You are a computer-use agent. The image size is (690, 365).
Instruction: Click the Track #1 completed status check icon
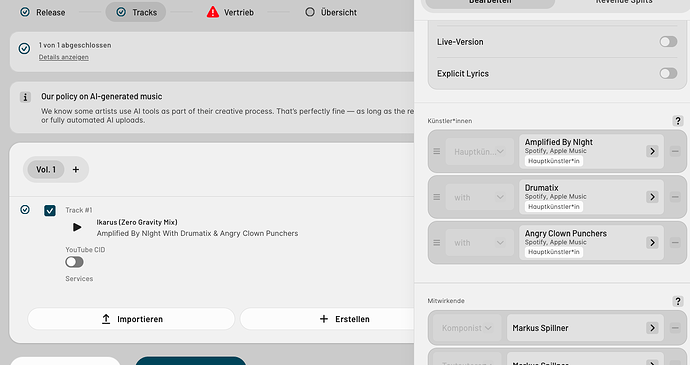[25, 210]
